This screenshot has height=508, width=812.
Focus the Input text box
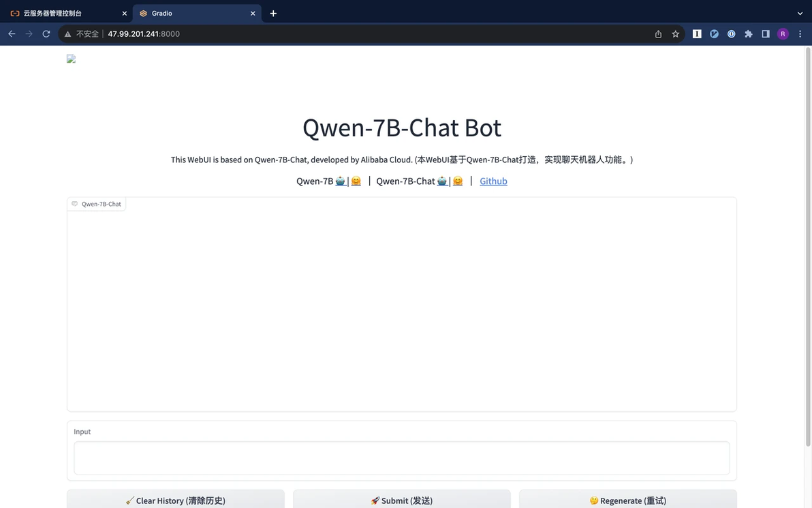[402, 458]
